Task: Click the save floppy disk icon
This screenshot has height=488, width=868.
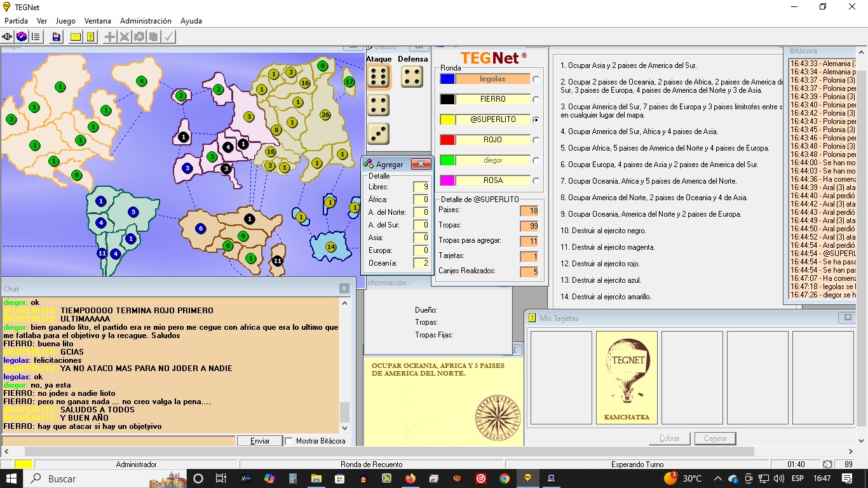Action: [x=57, y=37]
